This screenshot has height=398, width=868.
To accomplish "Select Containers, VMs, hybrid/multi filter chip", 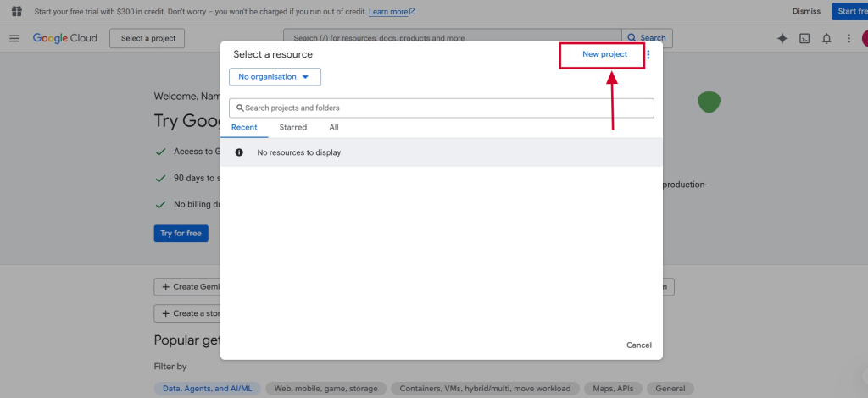I will [x=485, y=389].
